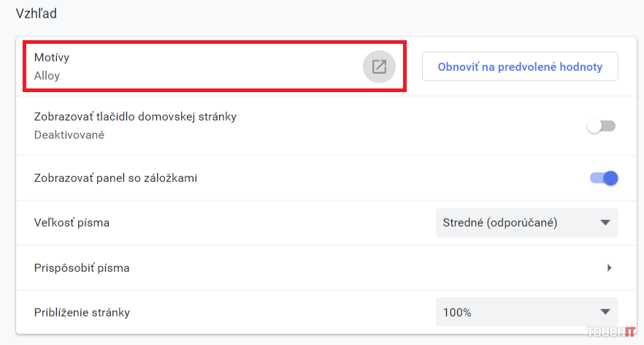Turn off the bookmarks bar toggle
The width and height of the screenshot is (644, 345).
tap(604, 178)
